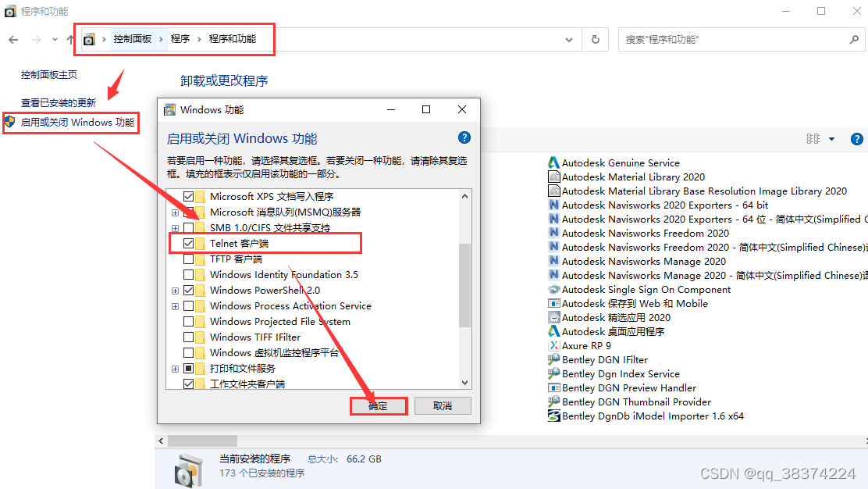
Task: Expand chevron after 控制面板 breadcrumb
Action: click(161, 39)
